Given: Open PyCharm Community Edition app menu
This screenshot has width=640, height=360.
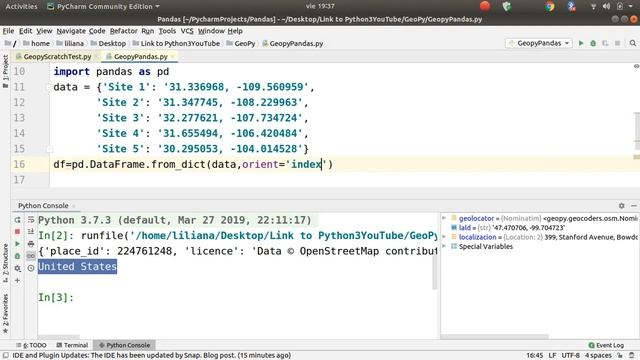Looking at the screenshot, I should coord(104,6).
